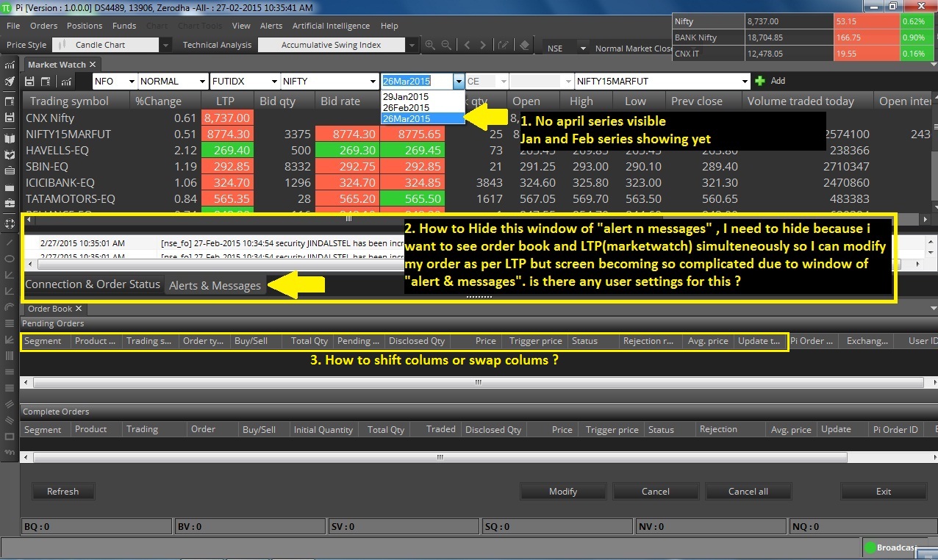Click the next arrow in chart toolbar

pyautogui.click(x=484, y=45)
